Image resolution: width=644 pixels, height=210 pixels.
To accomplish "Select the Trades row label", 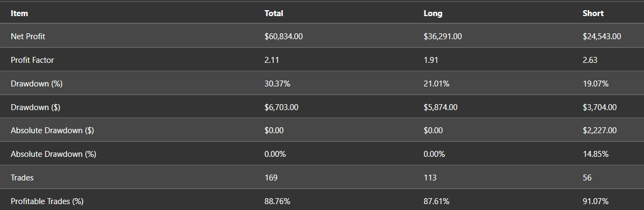I will click(x=22, y=178).
